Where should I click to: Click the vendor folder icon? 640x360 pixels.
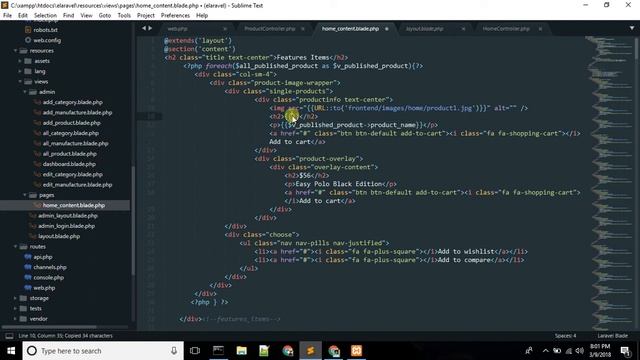tap(23, 319)
